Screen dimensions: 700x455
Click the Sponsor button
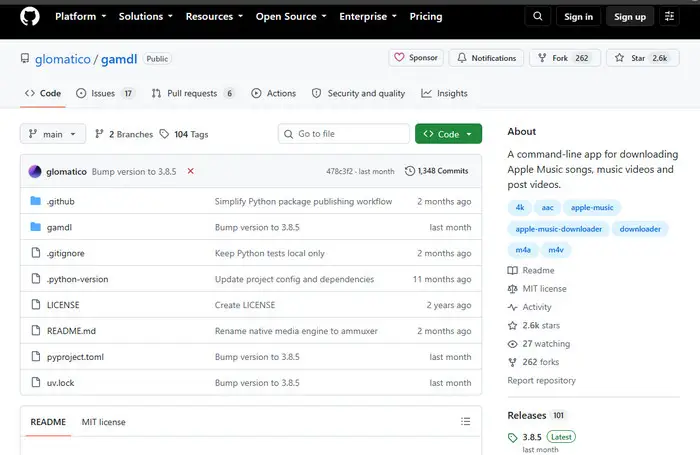[416, 58]
